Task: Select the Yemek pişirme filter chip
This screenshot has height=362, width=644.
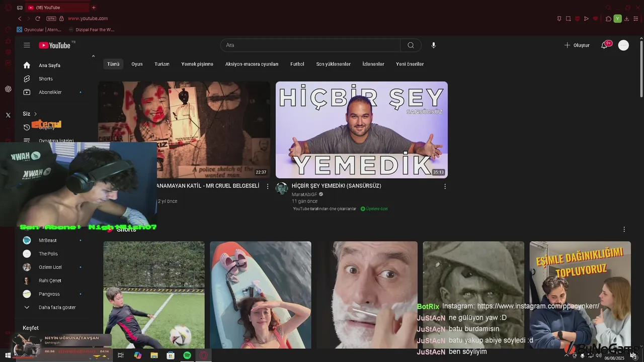Action: click(197, 64)
